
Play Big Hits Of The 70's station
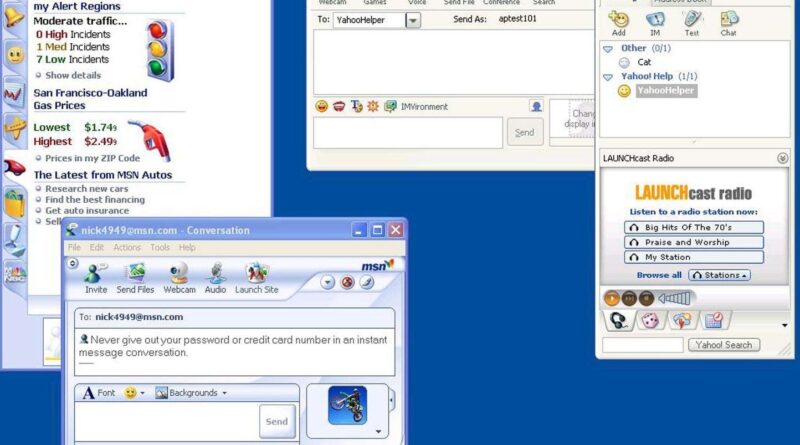point(694,227)
